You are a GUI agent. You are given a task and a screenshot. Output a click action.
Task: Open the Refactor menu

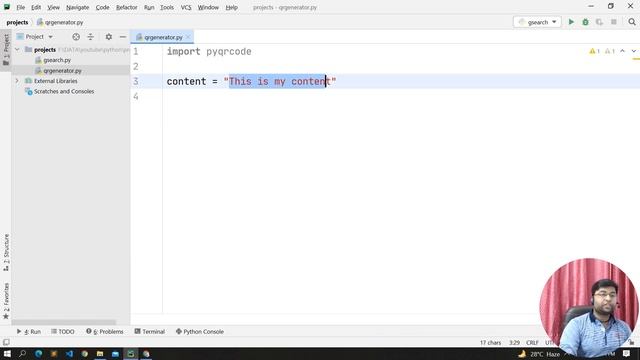tap(127, 7)
